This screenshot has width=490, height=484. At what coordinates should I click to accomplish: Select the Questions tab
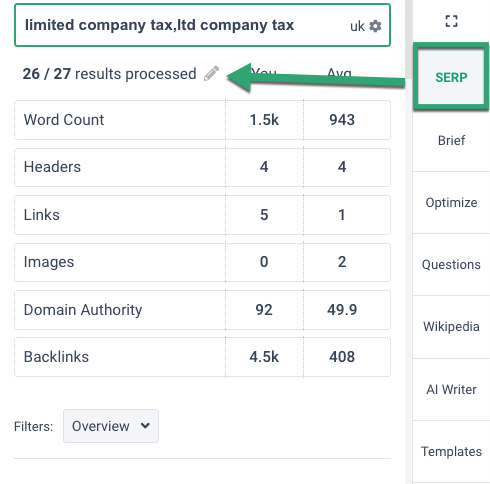pyautogui.click(x=451, y=265)
